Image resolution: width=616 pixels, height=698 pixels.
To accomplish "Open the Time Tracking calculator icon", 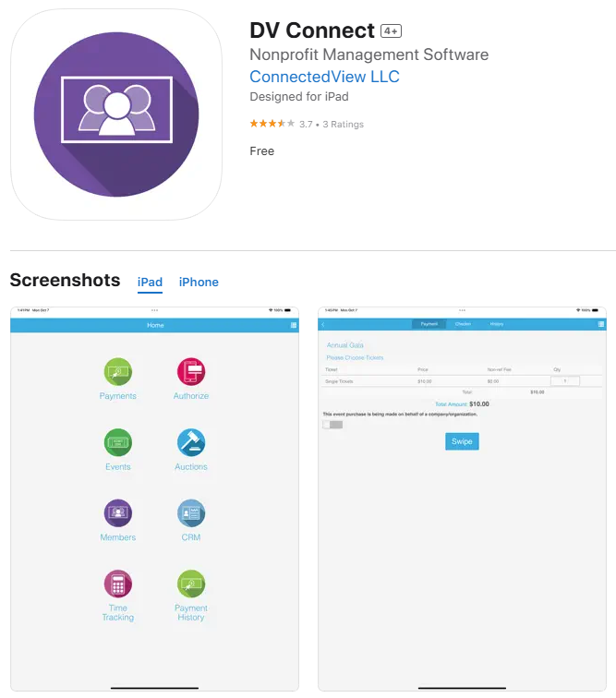I will (x=118, y=584).
